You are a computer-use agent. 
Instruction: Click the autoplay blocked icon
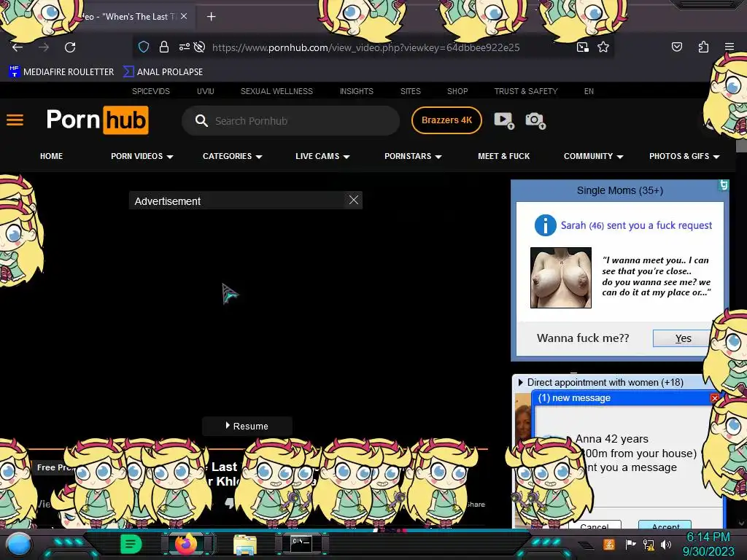(200, 47)
